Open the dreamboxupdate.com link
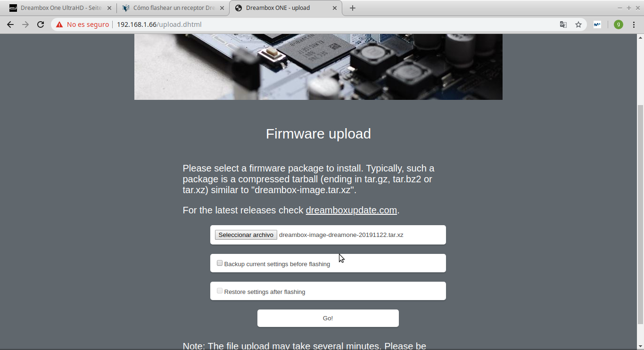Viewport: 644px width, 350px height. (351, 210)
